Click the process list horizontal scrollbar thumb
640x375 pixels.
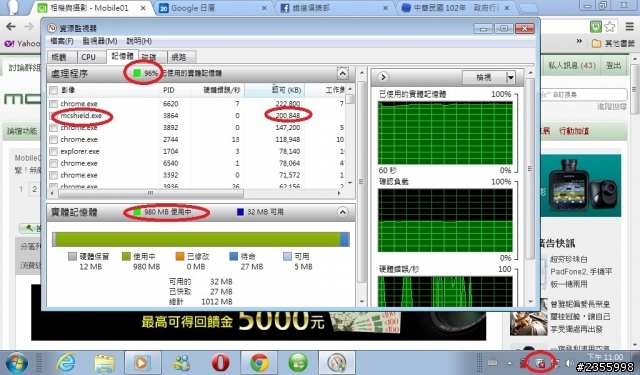[x=151, y=193]
